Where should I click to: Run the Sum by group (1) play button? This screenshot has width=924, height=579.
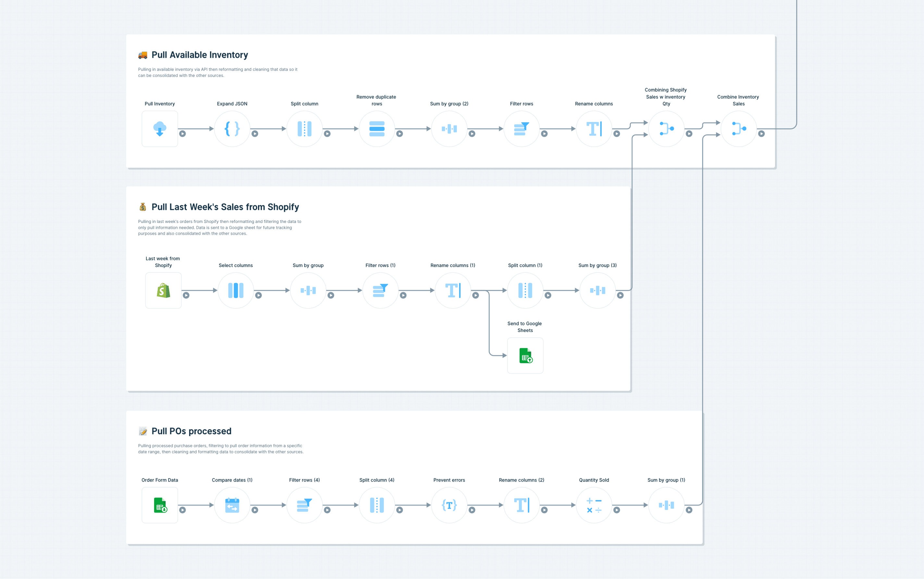pos(689,510)
